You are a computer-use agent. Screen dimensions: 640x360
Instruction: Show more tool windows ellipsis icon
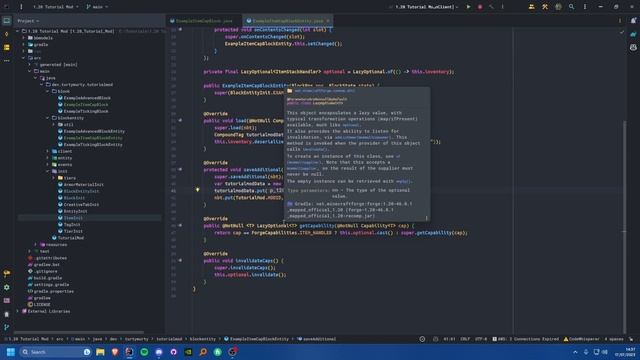tap(7, 60)
